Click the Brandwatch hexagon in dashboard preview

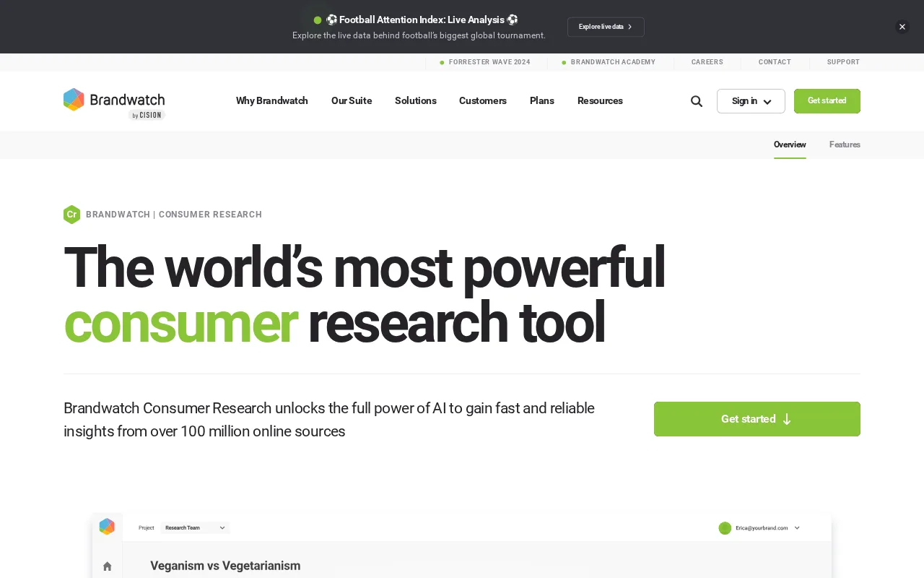107,527
